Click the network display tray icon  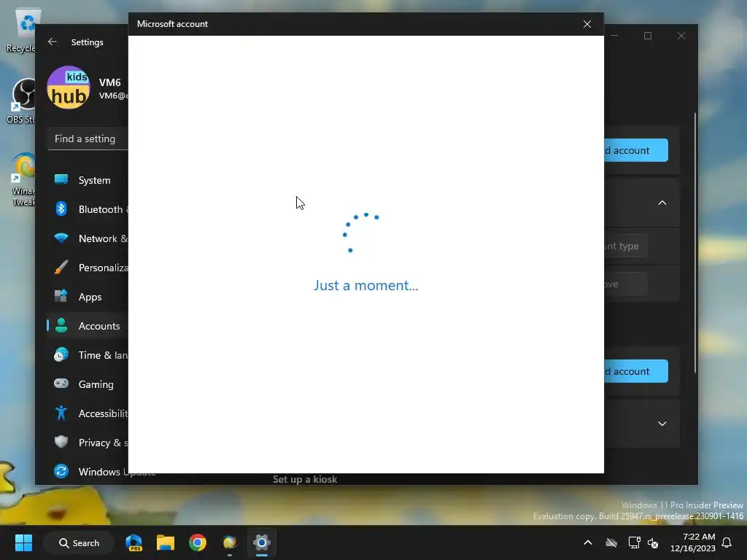(634, 542)
